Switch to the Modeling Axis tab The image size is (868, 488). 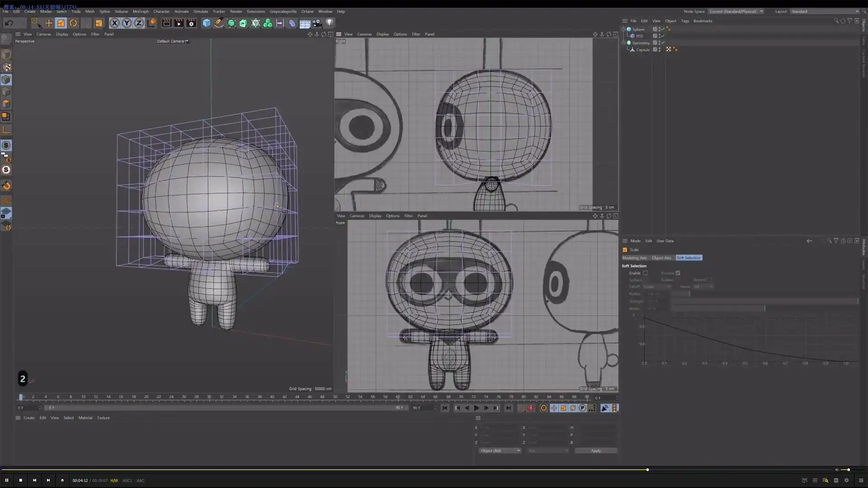[x=635, y=258]
